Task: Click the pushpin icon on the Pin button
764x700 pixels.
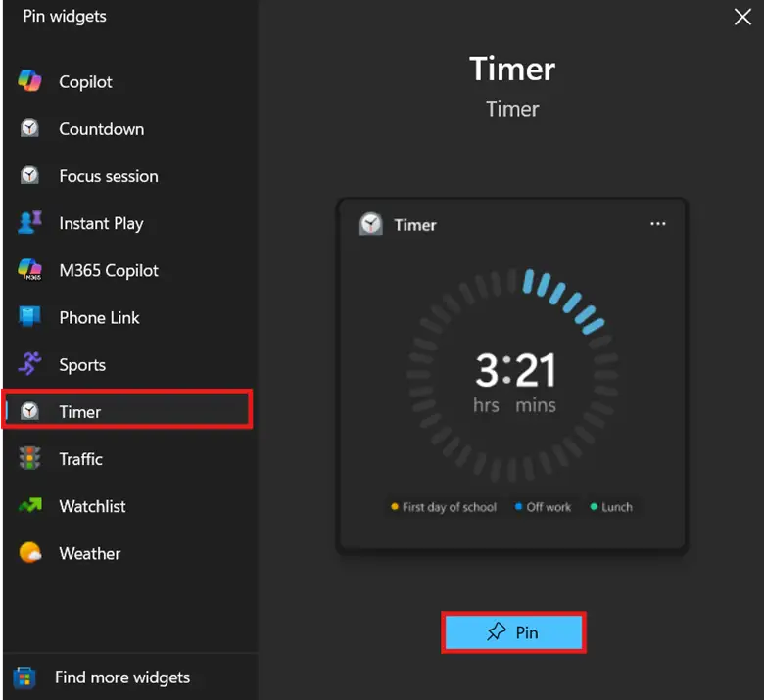Action: click(497, 631)
